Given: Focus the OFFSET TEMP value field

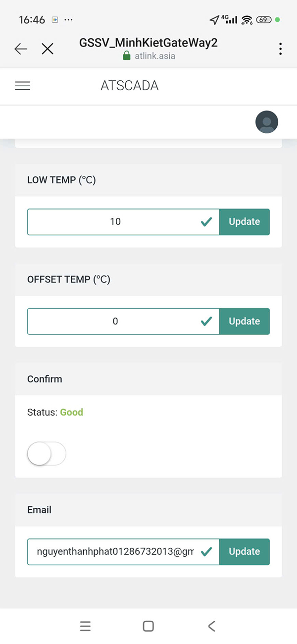Looking at the screenshot, I should coord(115,322).
